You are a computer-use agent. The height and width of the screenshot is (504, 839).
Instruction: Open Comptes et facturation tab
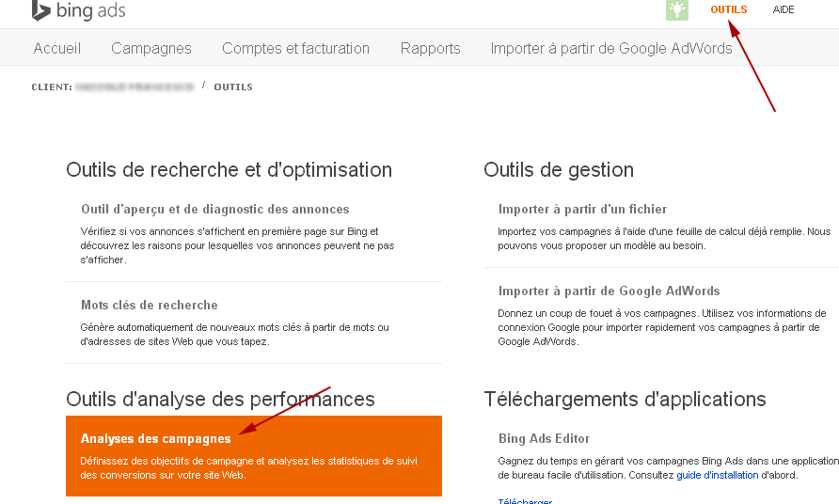[295, 48]
